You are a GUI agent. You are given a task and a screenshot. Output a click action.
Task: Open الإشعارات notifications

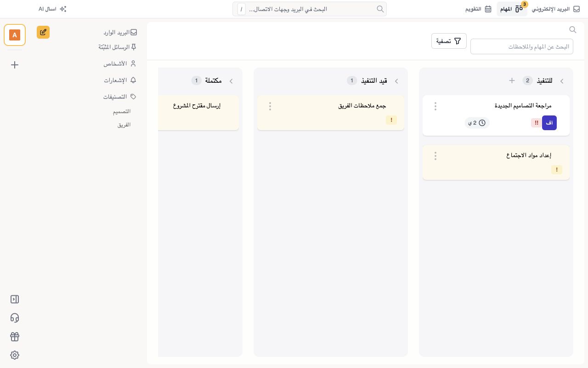tap(120, 80)
